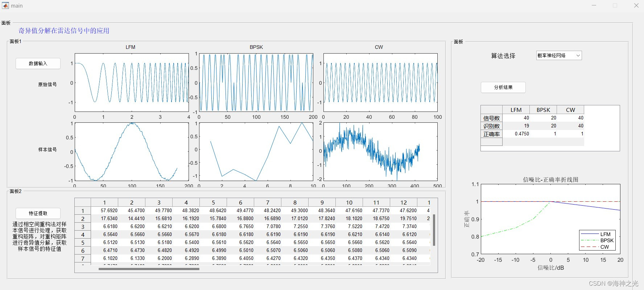Click the feature table cell 6.1020
The height and width of the screenshot is (290, 644).
(104, 258)
